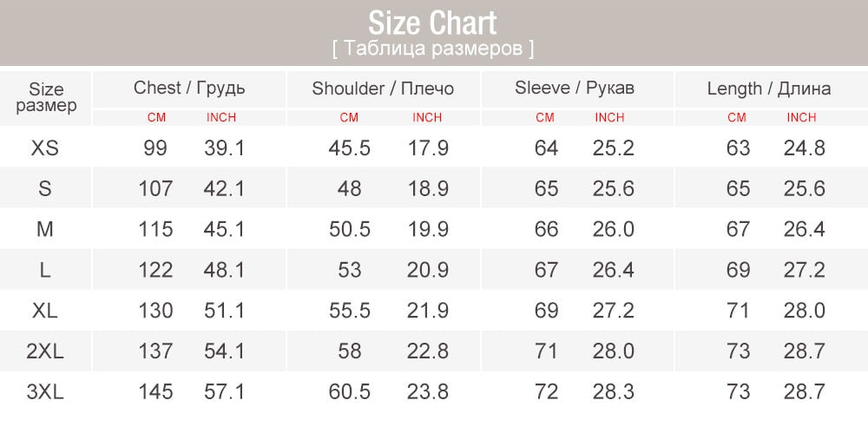Click the Size / размер header cell
The height and width of the screenshot is (433, 868).
click(x=46, y=97)
